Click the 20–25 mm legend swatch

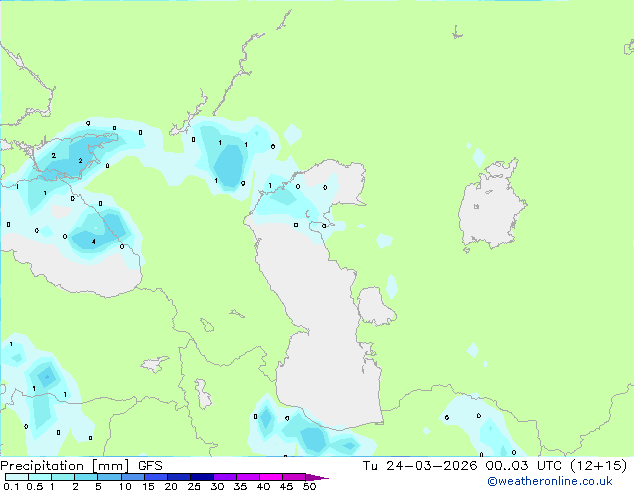178,477
